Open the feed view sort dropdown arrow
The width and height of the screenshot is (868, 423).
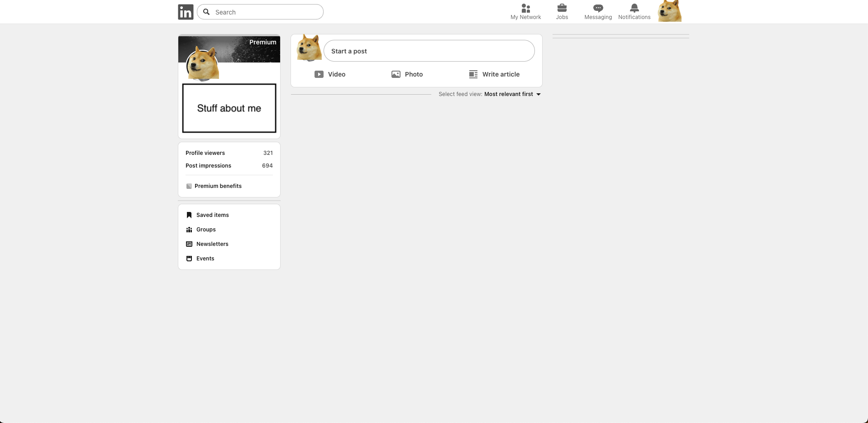(x=539, y=94)
